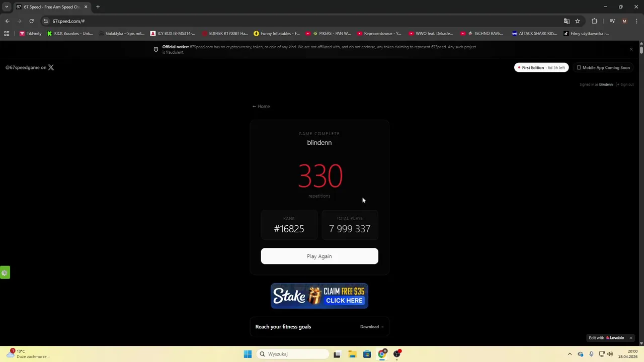Click the volume speaker tray icon

pos(610,354)
